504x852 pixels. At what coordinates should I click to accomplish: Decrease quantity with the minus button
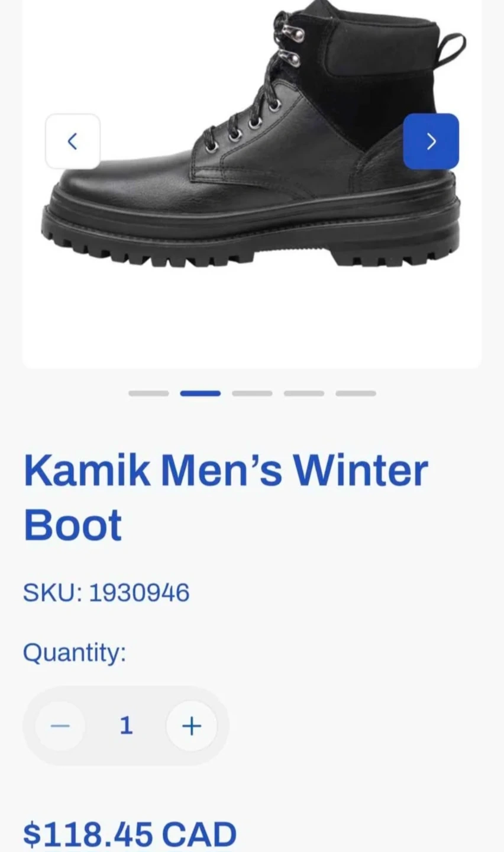pyautogui.click(x=60, y=725)
